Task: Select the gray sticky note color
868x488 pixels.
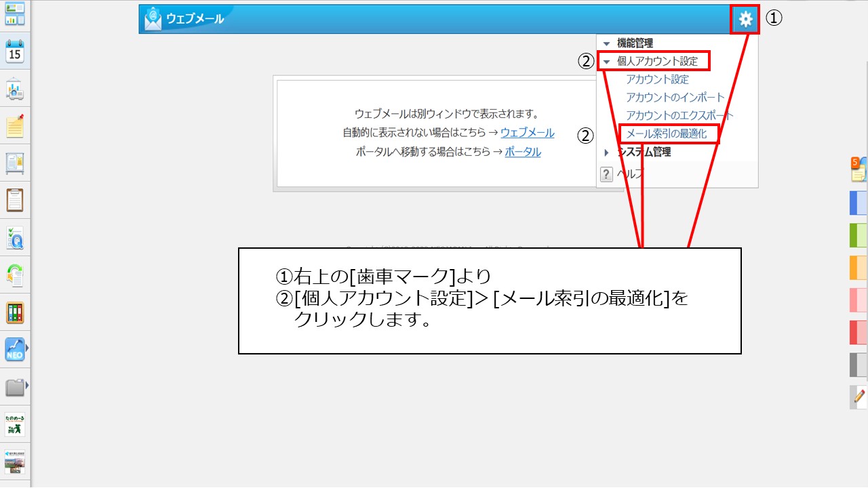Action: click(x=859, y=365)
